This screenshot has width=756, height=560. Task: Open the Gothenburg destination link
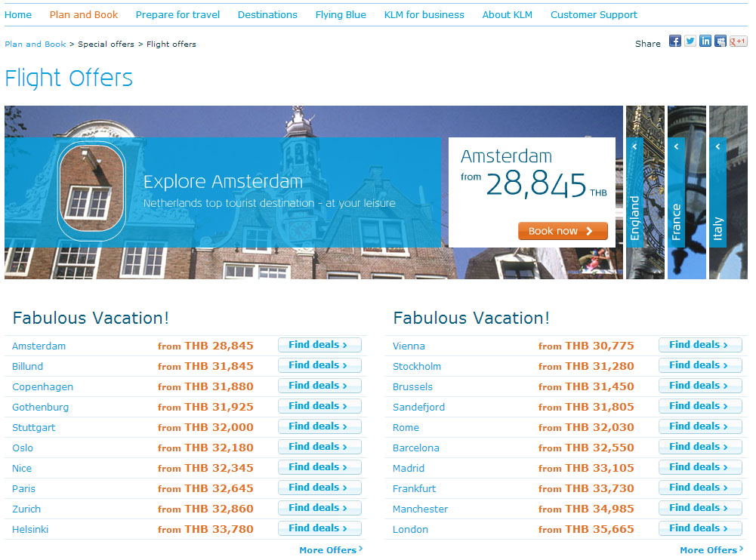click(41, 408)
